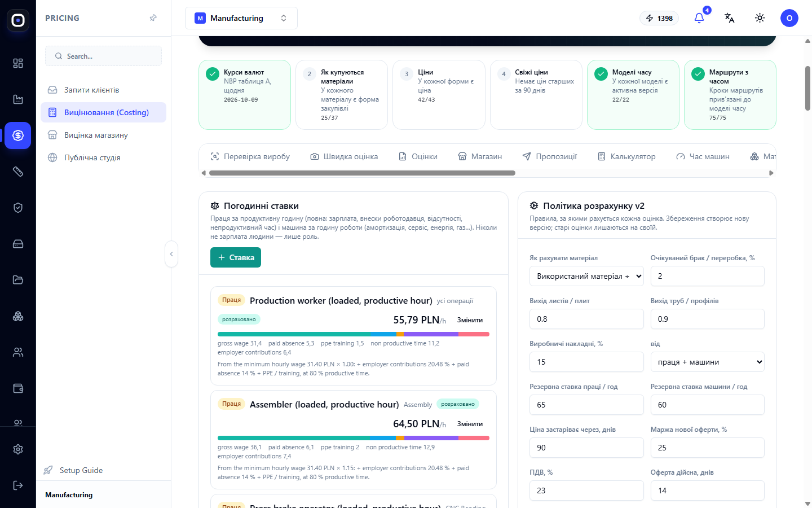This screenshot has height=508, width=812.
Task: Open 'Запити клієнтів' in the sidebar
Action: pos(103,90)
